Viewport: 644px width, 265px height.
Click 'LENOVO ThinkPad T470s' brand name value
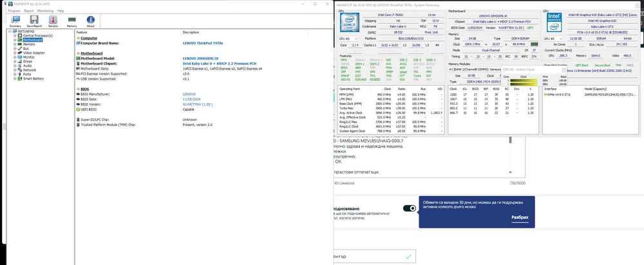point(203,43)
